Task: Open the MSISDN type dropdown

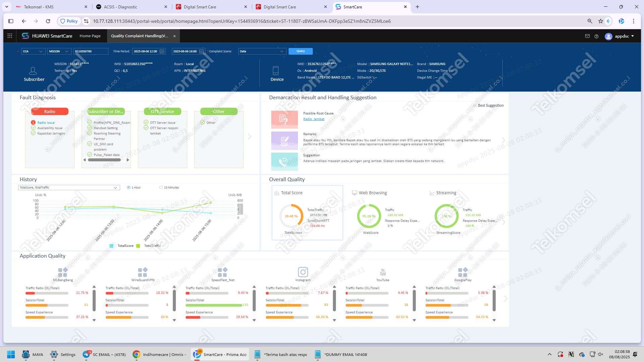Action: point(59,51)
